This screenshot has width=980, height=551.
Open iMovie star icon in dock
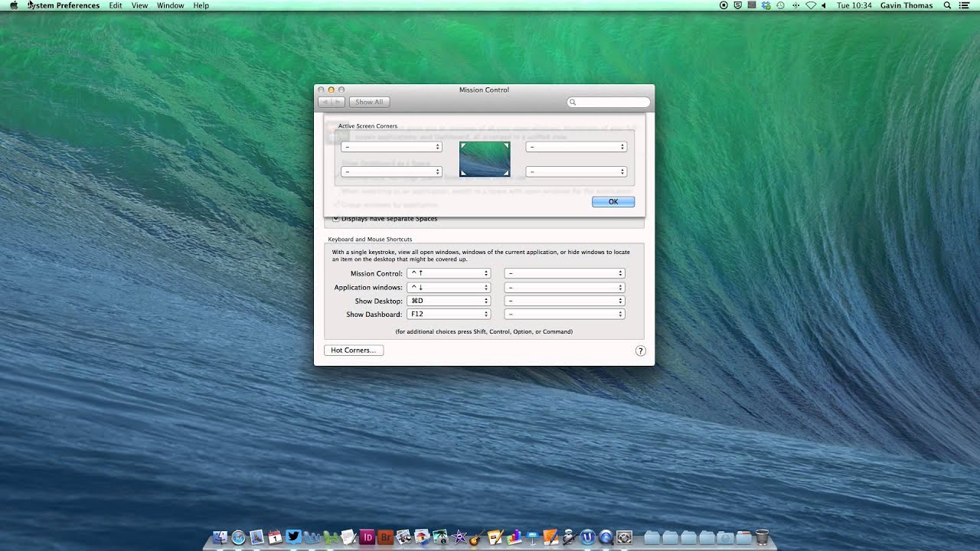click(459, 537)
